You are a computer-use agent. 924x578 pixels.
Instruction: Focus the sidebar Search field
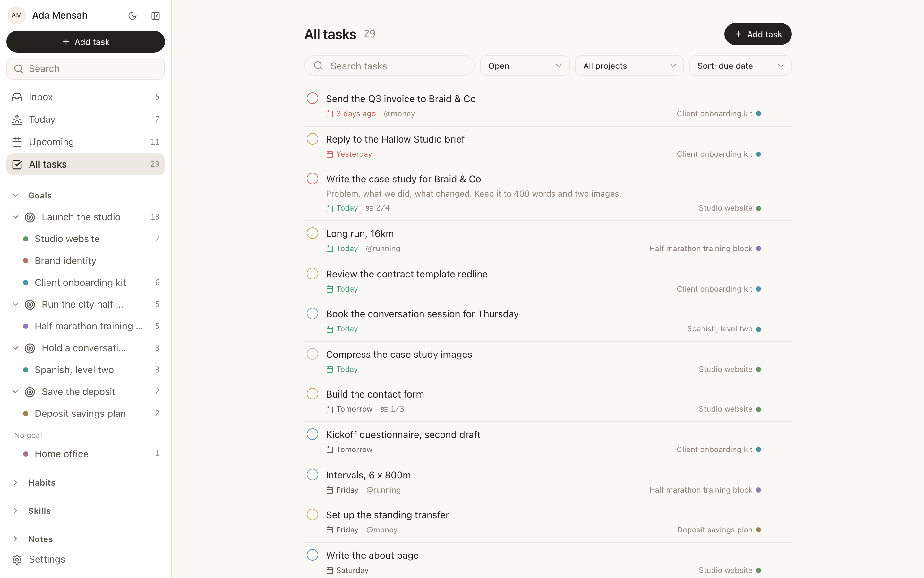point(86,69)
